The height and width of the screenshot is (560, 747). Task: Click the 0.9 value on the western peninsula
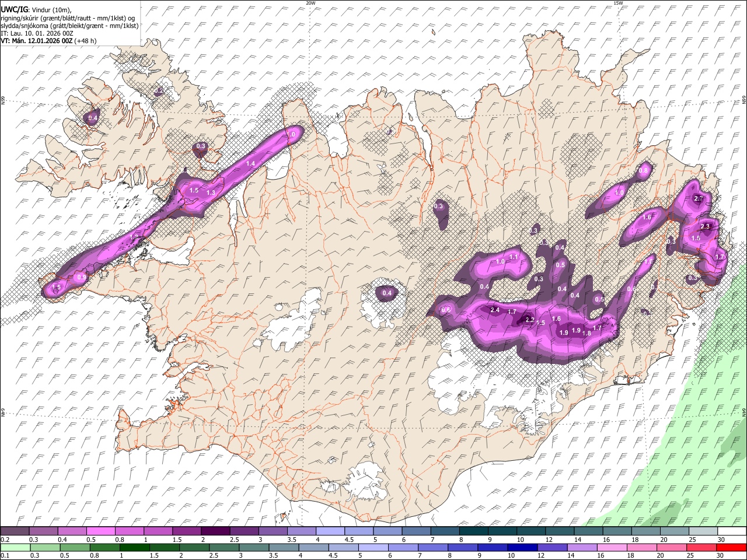82,277
